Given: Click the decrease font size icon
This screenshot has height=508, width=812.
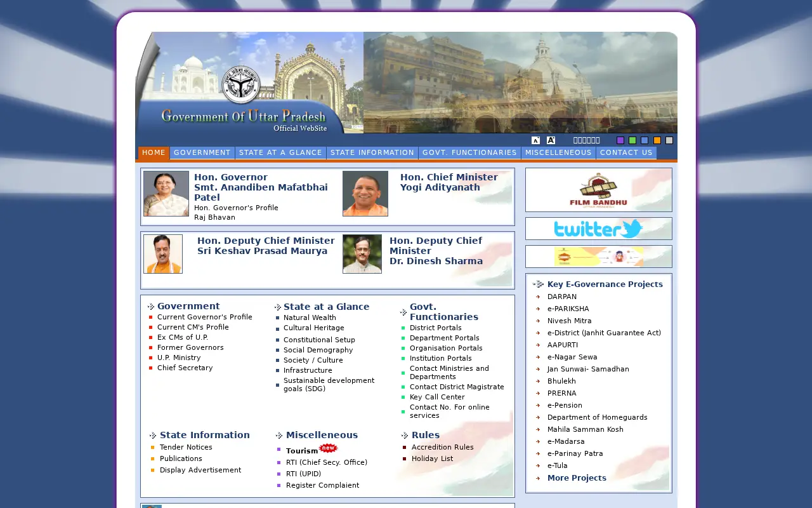Looking at the screenshot, I should coord(536,140).
